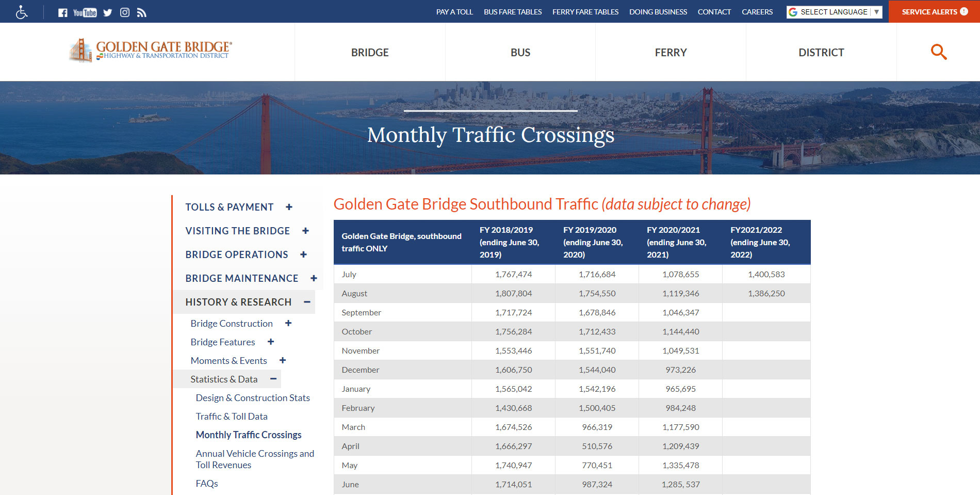
Task: Expand Tolls & Payment plus icon
Action: pyautogui.click(x=289, y=207)
